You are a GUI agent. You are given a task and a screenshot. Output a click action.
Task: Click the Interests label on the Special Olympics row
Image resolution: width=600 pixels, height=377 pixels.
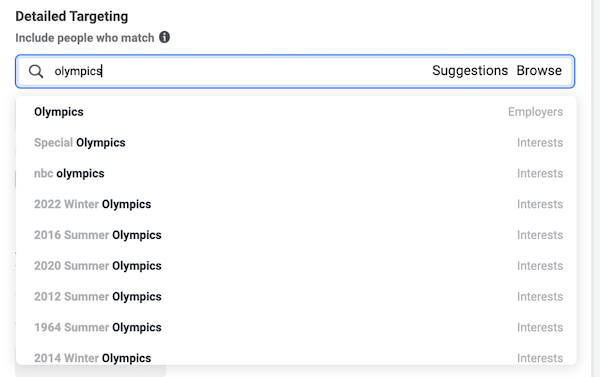[x=540, y=142]
